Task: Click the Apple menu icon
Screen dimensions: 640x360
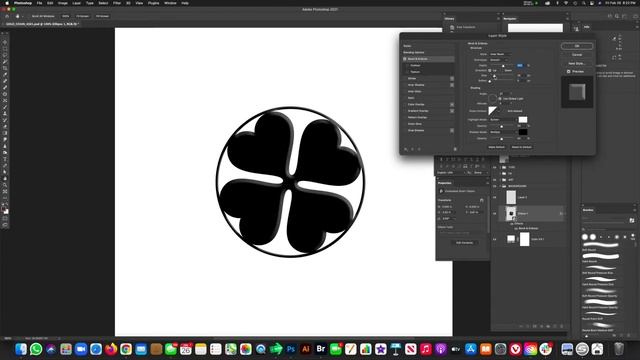Action: (7, 3)
